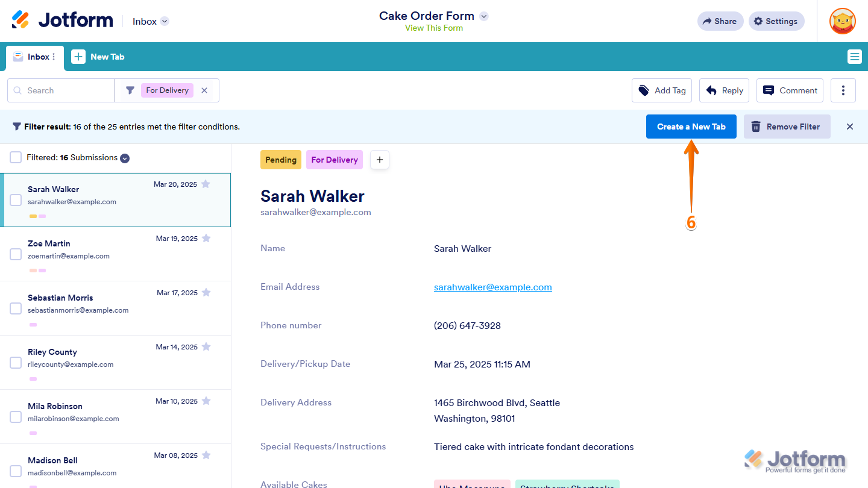Click the Pending status tag
Screen dimensions: 868x488
[280, 160]
